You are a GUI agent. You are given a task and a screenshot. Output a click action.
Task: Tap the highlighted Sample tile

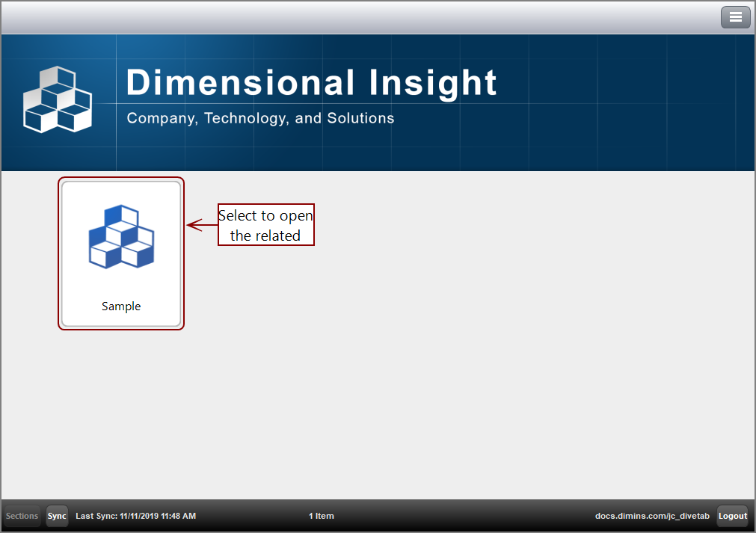121,253
